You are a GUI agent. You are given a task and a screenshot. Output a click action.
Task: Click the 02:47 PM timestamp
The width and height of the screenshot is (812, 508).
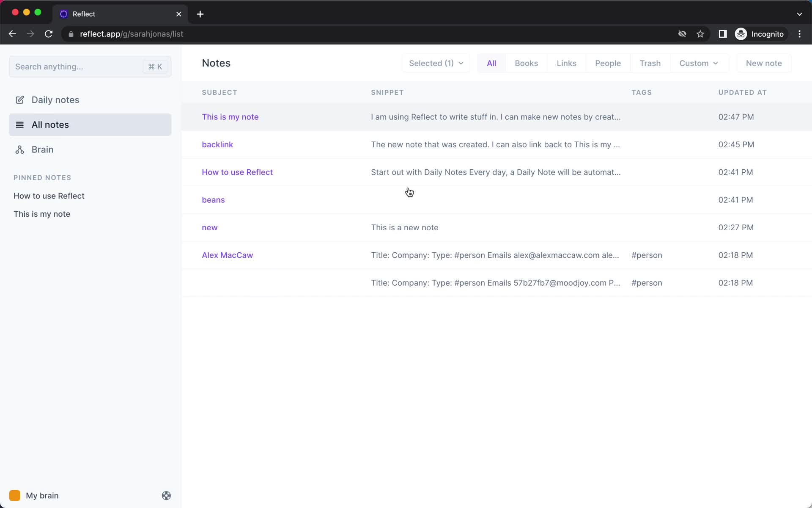[x=736, y=117]
